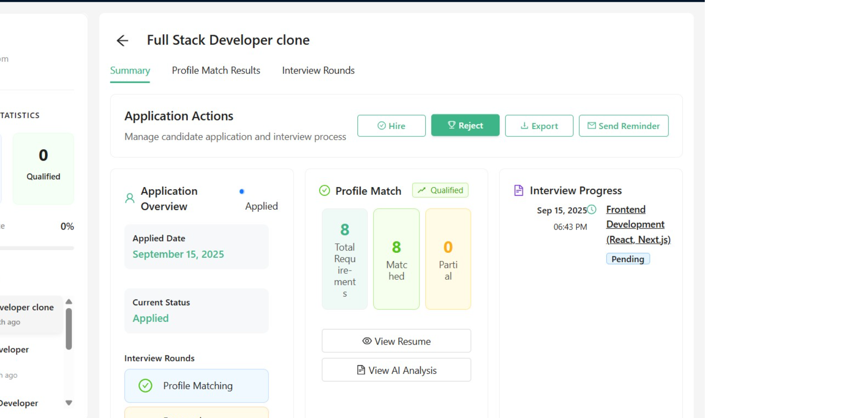Click the Qualified trend badge
Image resolution: width=868 pixels, height=418 pixels.
tap(440, 190)
